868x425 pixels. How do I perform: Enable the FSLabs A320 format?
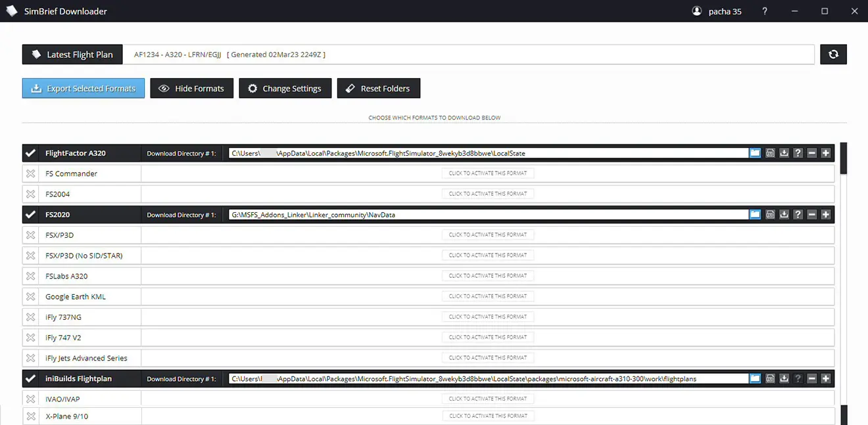(30, 276)
